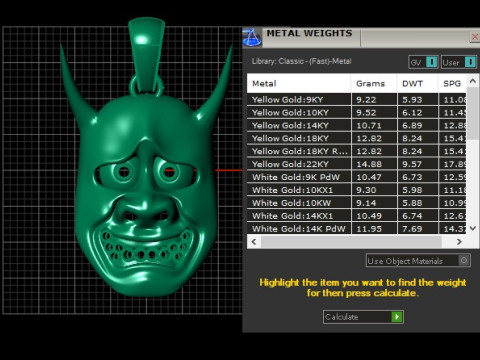Select the White Gold:10KX1 row

[x=357, y=190]
